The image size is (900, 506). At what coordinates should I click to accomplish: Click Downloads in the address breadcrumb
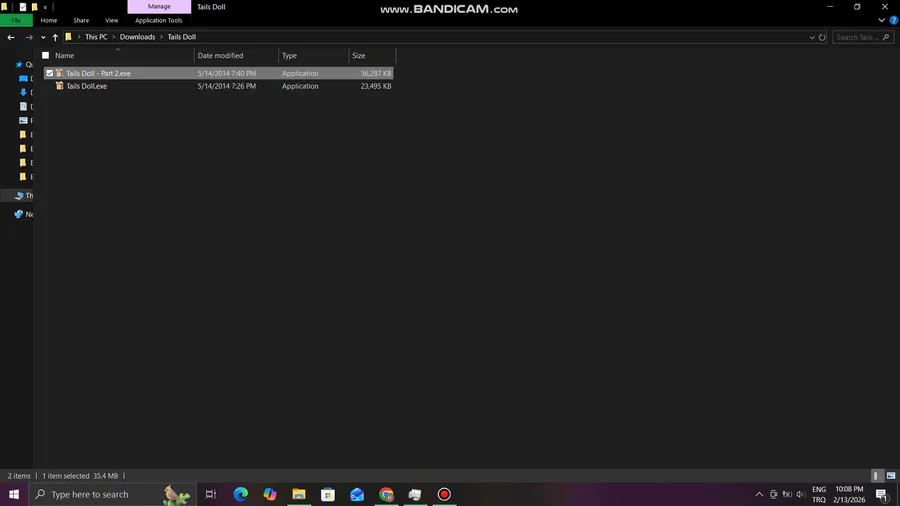[137, 37]
